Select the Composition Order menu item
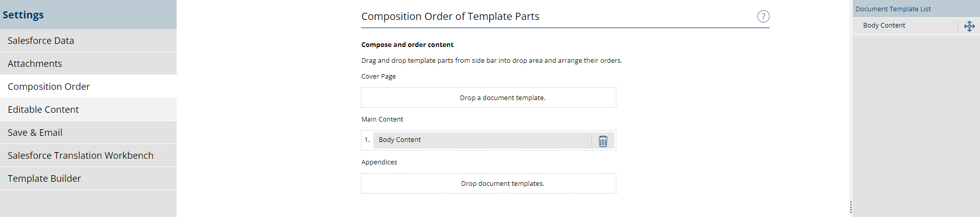This screenshot has width=980, height=217. (49, 86)
